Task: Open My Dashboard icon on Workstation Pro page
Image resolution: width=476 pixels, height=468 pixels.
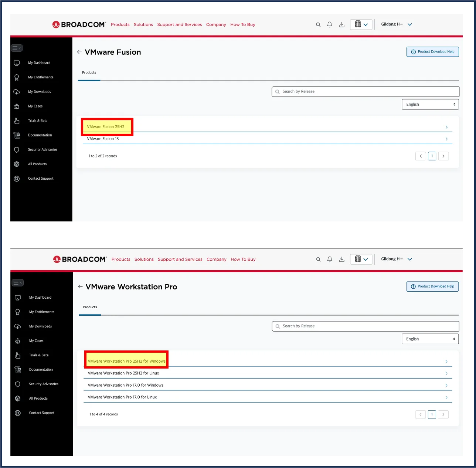Action: pos(18,298)
